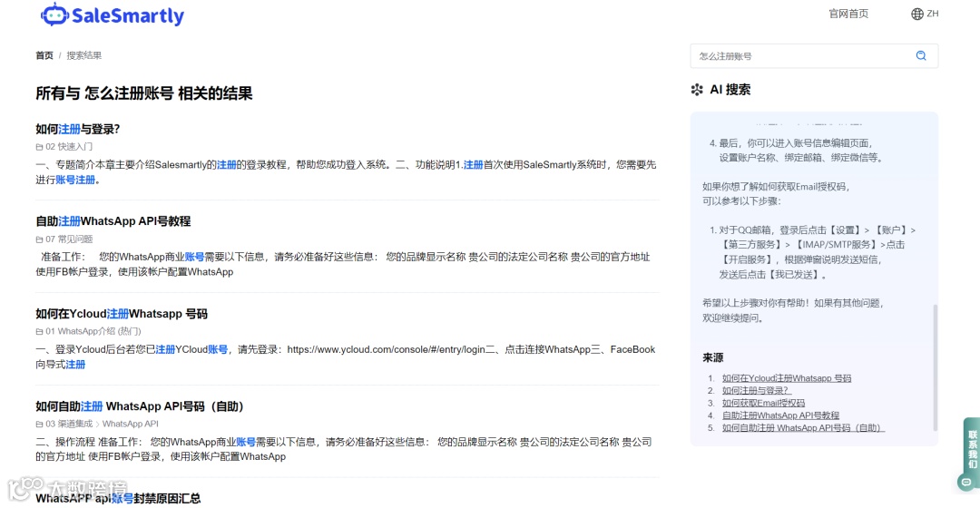Open result WhatsAPP api账号封禁原因汇总

point(118,498)
